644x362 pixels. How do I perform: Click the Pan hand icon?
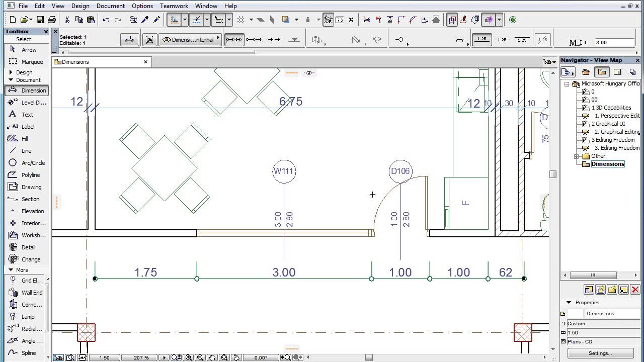point(213,357)
